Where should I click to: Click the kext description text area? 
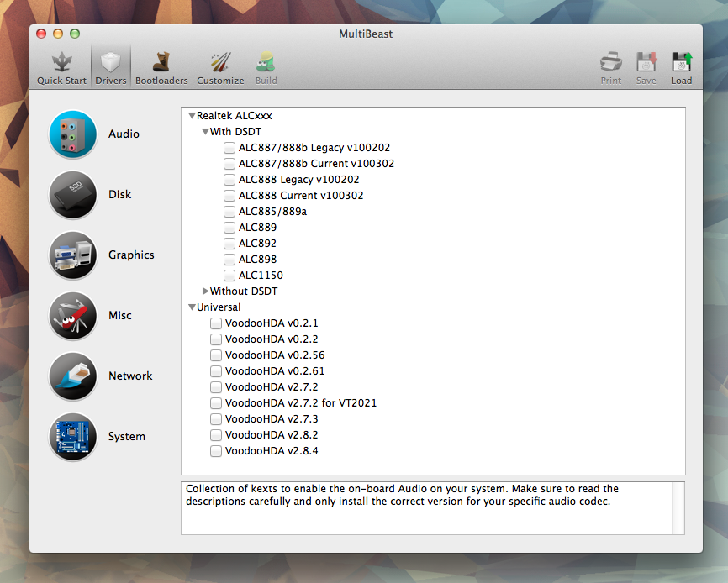pyautogui.click(x=426, y=508)
